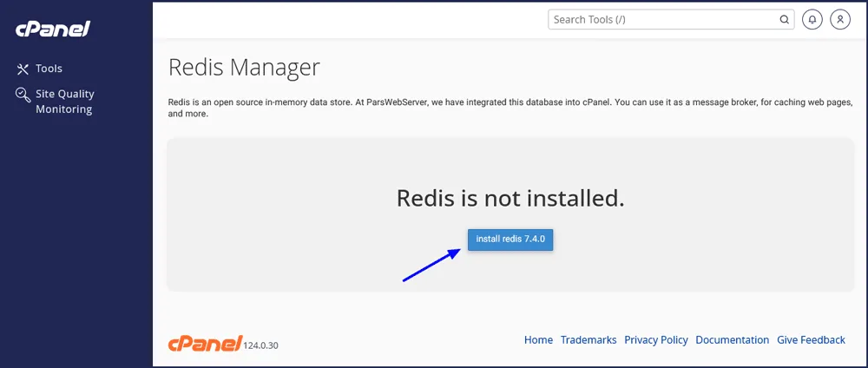Screen dimensions: 868x368
Task: Open the Trademarks footer link
Action: click(x=589, y=340)
